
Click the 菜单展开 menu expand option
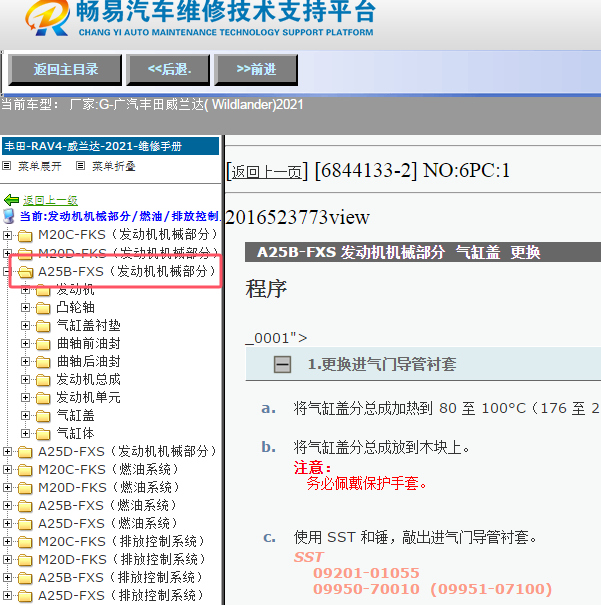click(x=40, y=166)
